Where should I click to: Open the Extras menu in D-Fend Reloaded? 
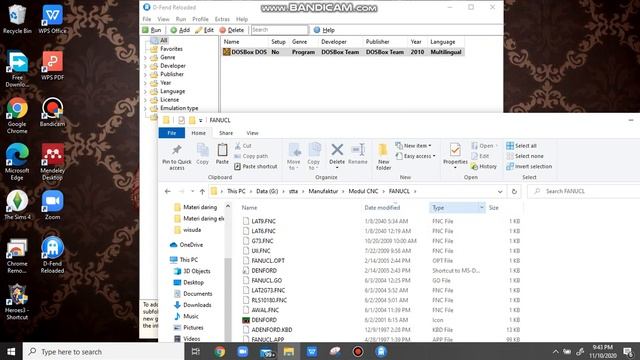click(x=222, y=19)
